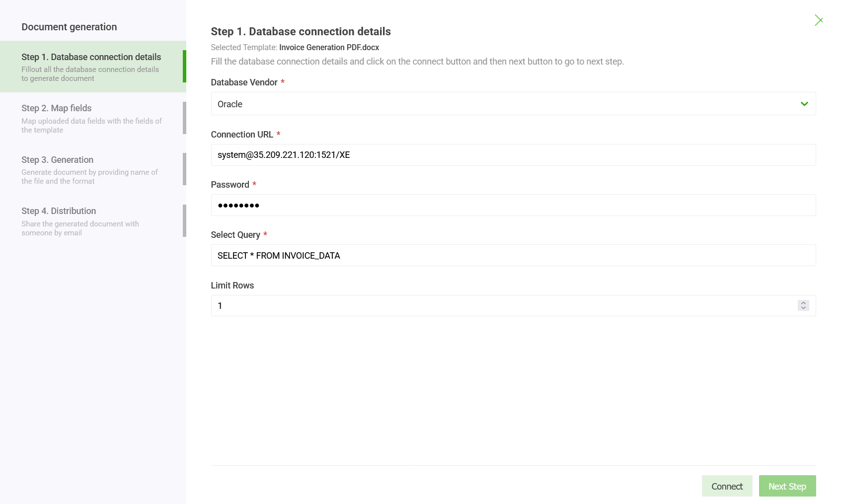Click the downward spinner arrow on Limit Rows
The image size is (841, 504).
point(803,308)
